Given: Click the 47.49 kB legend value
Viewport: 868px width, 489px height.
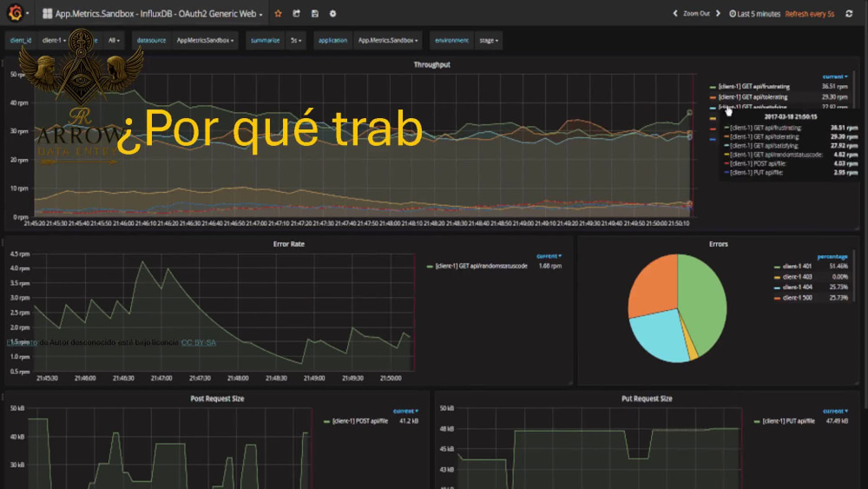Looking at the screenshot, I should coord(837,421).
